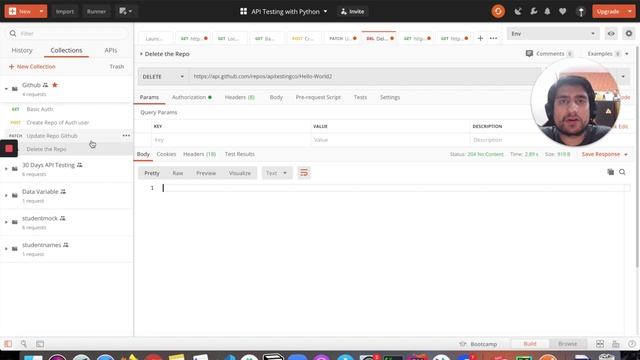Open the satellite capture requests icon
640x360 pixels.
pyautogui.click(x=518, y=11)
